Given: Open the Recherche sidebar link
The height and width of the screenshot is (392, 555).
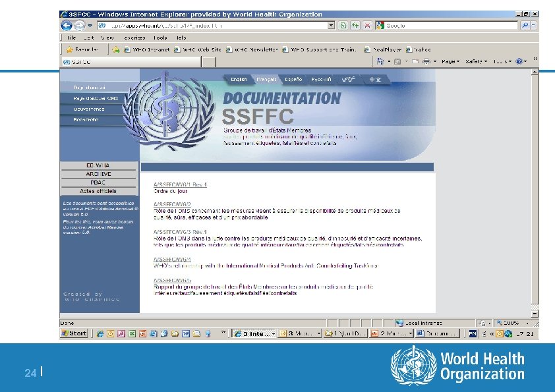Looking at the screenshot, I should click(86, 120).
